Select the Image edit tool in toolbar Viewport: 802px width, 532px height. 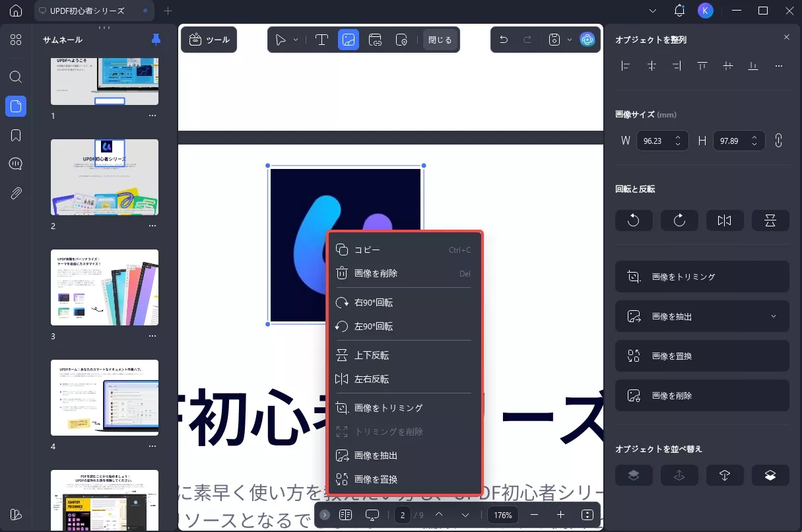349,40
